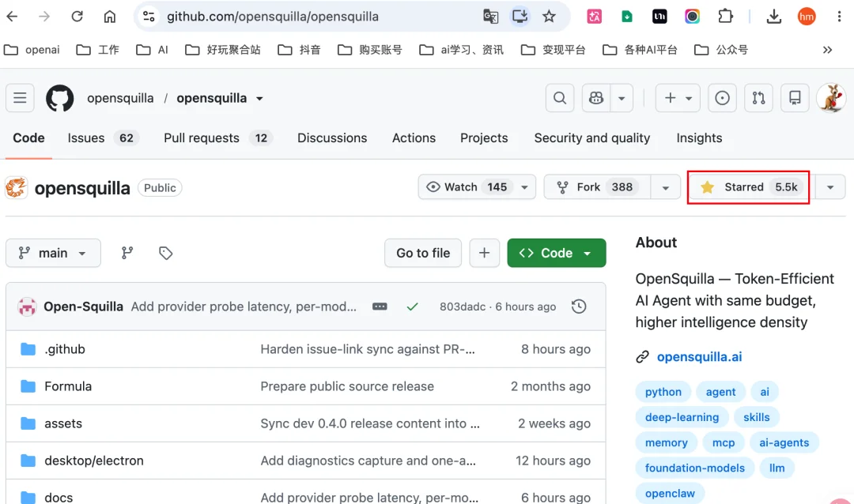Open the Formula folder
The height and width of the screenshot is (504, 854).
pyautogui.click(x=68, y=386)
